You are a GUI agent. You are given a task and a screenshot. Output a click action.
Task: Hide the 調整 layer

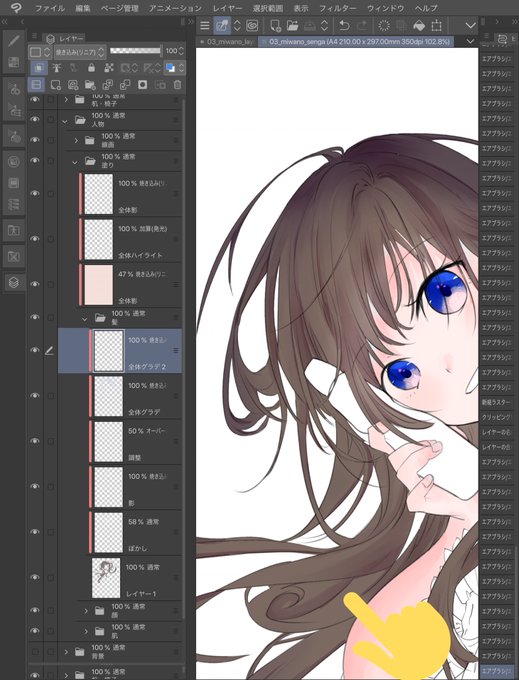pos(35,441)
